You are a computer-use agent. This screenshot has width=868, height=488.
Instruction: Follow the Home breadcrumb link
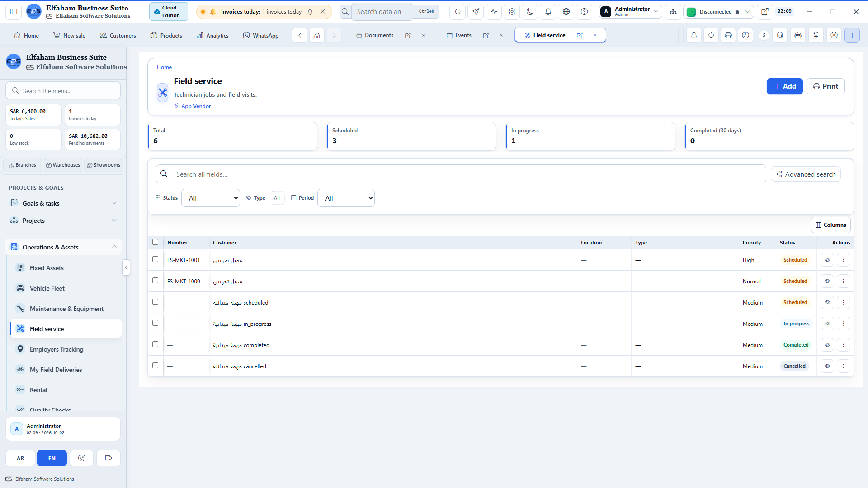164,67
